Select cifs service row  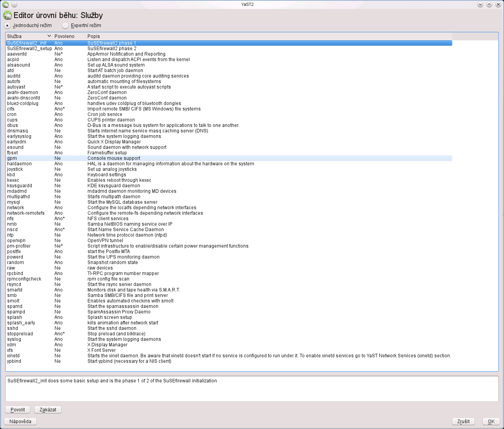coord(229,109)
